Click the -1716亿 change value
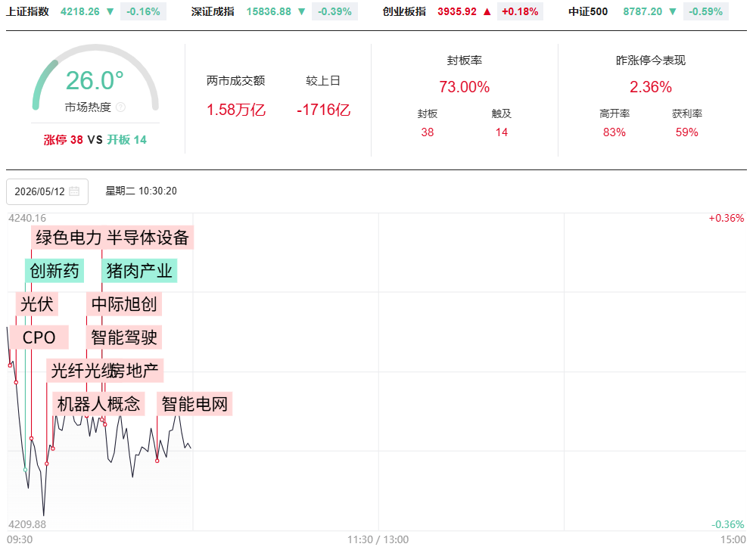Screen dimensions: 756x550 tap(324, 110)
